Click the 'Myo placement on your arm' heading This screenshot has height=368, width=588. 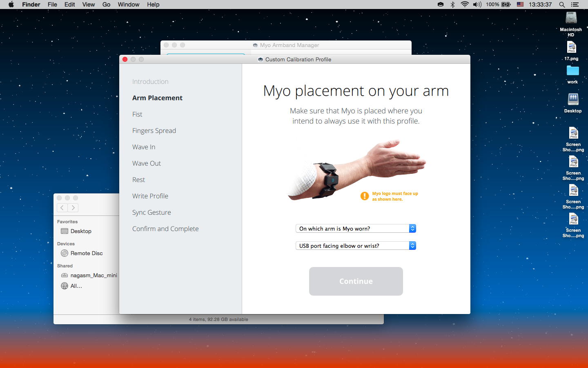pyautogui.click(x=356, y=91)
